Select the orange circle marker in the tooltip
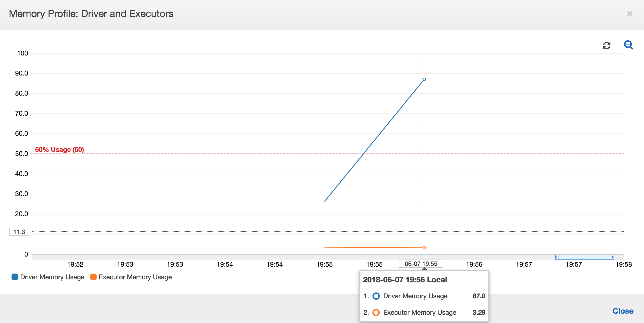Image resolution: width=644 pixels, height=323 pixels. (376, 312)
